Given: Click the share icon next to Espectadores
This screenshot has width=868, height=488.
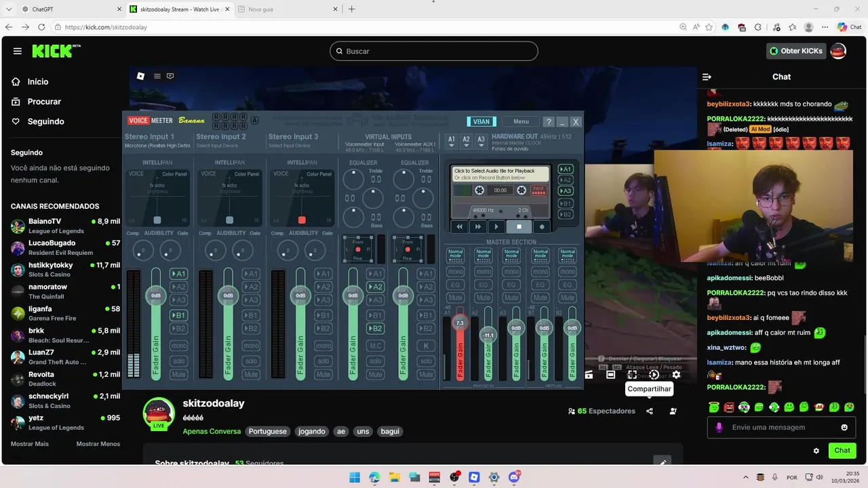Looking at the screenshot, I should (650, 411).
